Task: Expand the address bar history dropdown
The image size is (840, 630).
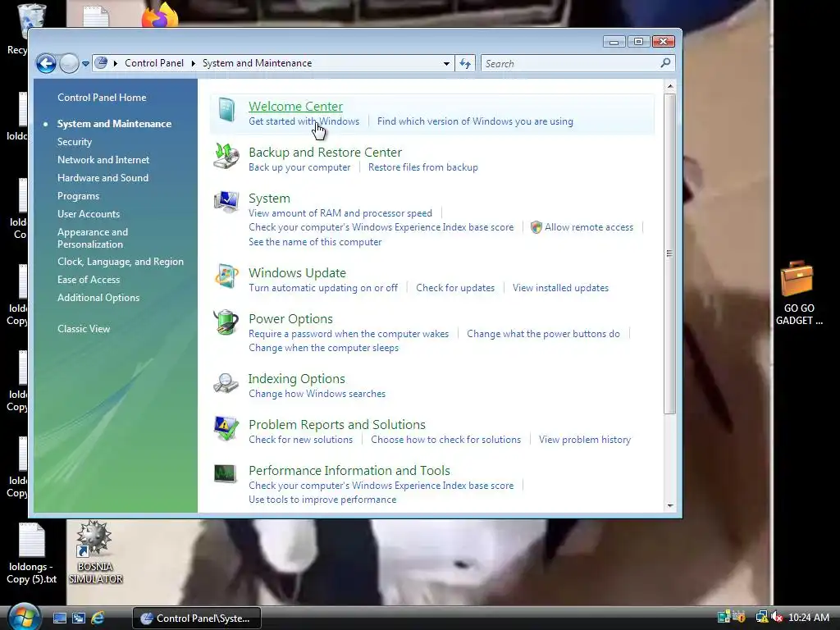Action: click(446, 64)
